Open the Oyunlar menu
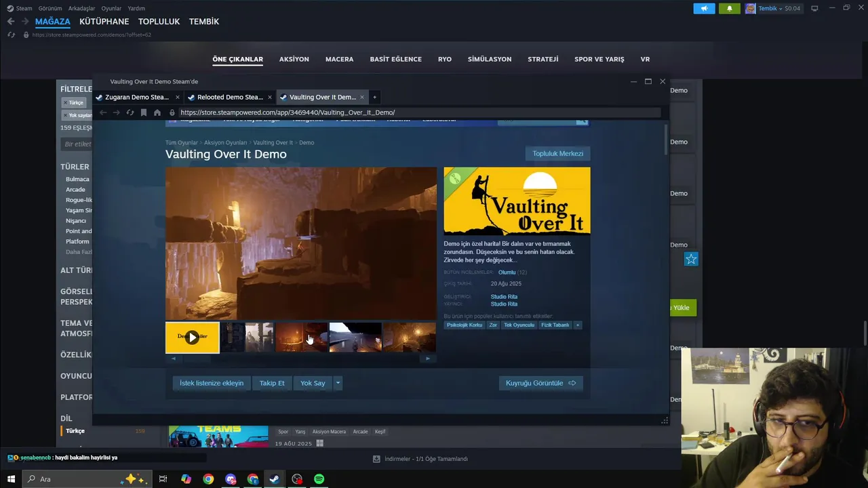 111,8
